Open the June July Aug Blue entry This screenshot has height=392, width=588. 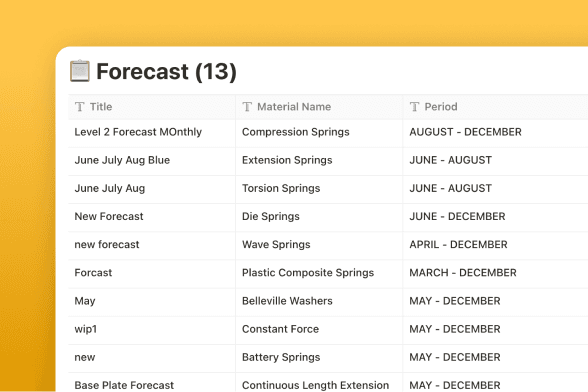tap(122, 160)
